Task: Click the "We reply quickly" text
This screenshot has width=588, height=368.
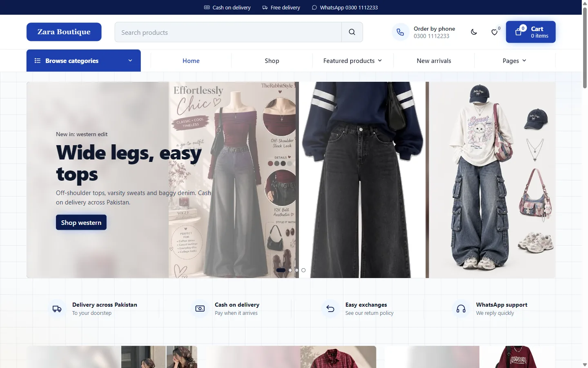Action: pyautogui.click(x=495, y=313)
